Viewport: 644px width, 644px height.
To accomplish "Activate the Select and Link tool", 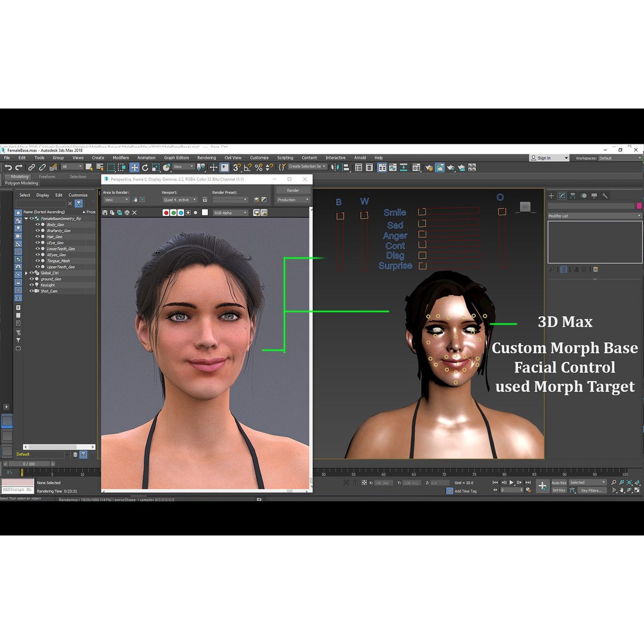I will tap(32, 167).
